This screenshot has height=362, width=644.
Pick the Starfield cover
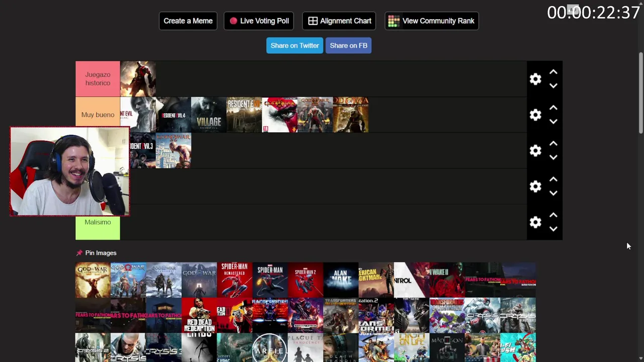270,348
